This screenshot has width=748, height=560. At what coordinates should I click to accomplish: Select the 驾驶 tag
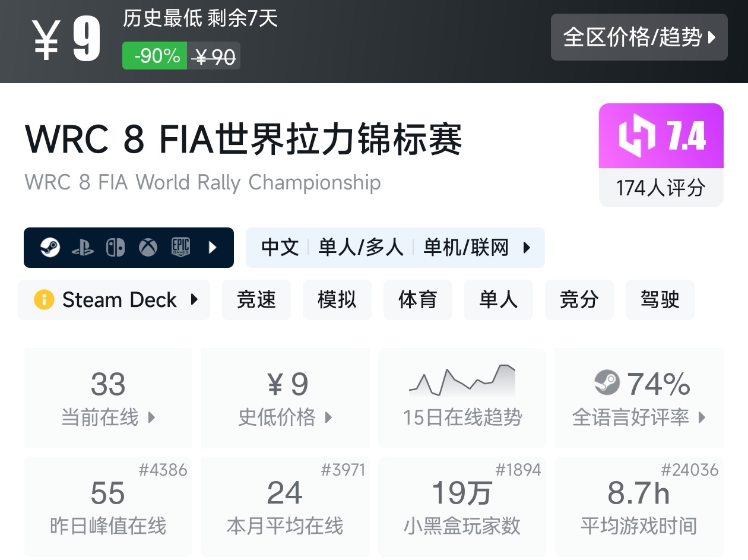(660, 300)
